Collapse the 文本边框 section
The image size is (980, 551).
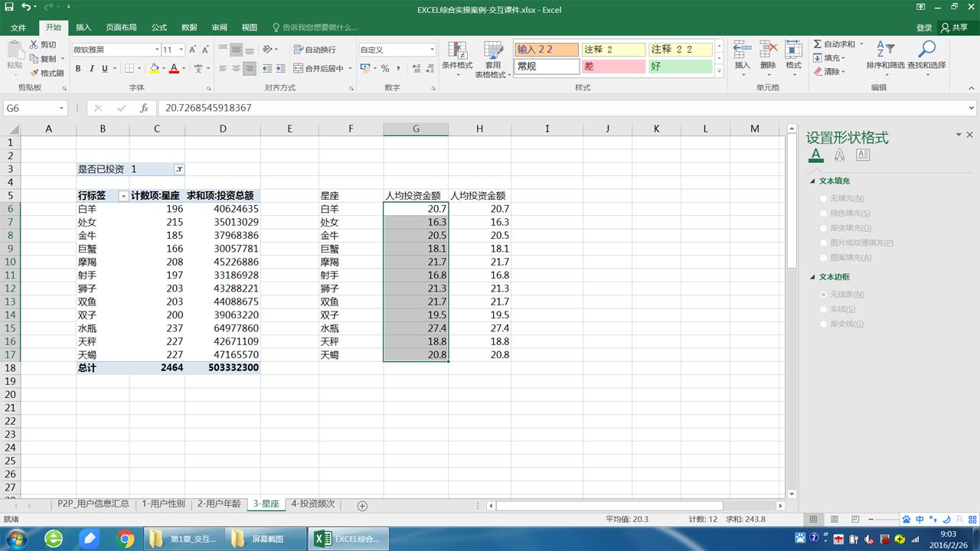813,277
